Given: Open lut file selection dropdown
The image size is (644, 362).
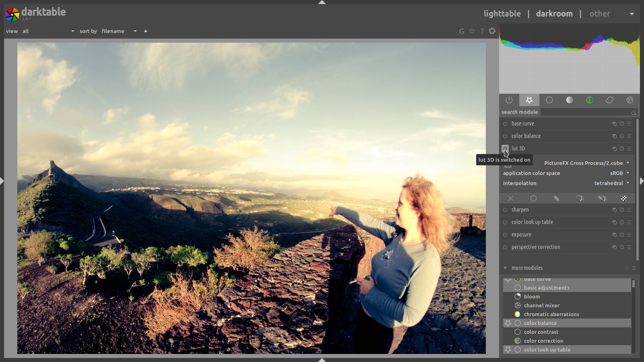Looking at the screenshot, I should (x=586, y=163).
